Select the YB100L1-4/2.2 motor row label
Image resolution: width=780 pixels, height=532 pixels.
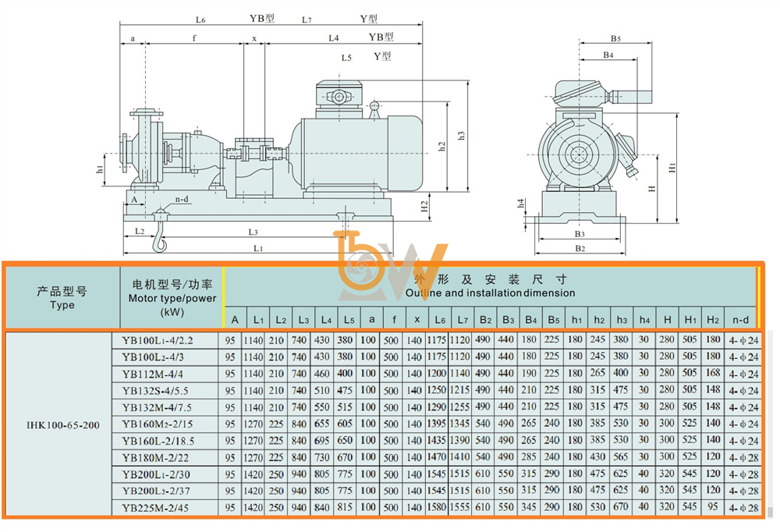(x=158, y=340)
